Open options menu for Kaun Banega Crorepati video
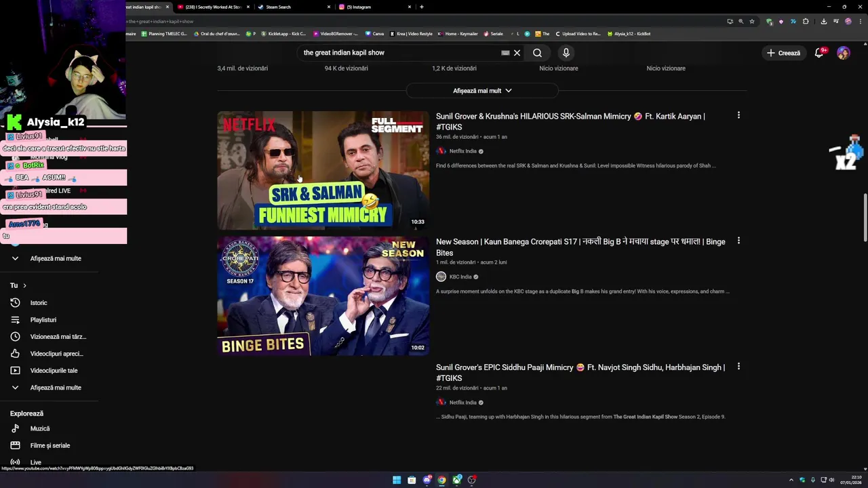The width and height of the screenshot is (868, 488). tap(738, 241)
